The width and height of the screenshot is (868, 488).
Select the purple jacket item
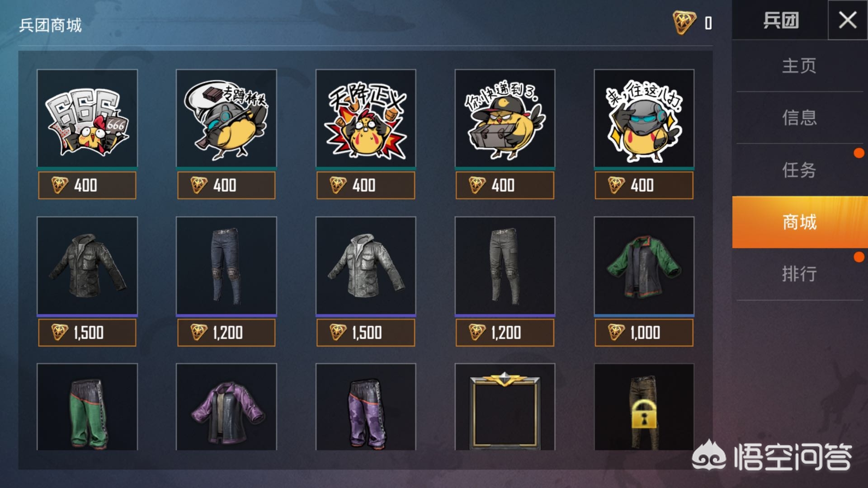tap(226, 407)
